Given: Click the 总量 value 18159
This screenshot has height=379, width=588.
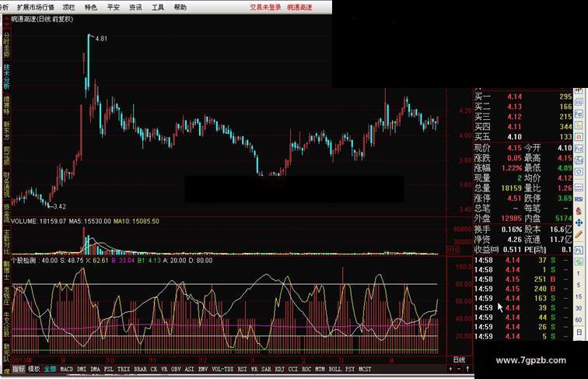Looking at the screenshot, I should 512,188.
